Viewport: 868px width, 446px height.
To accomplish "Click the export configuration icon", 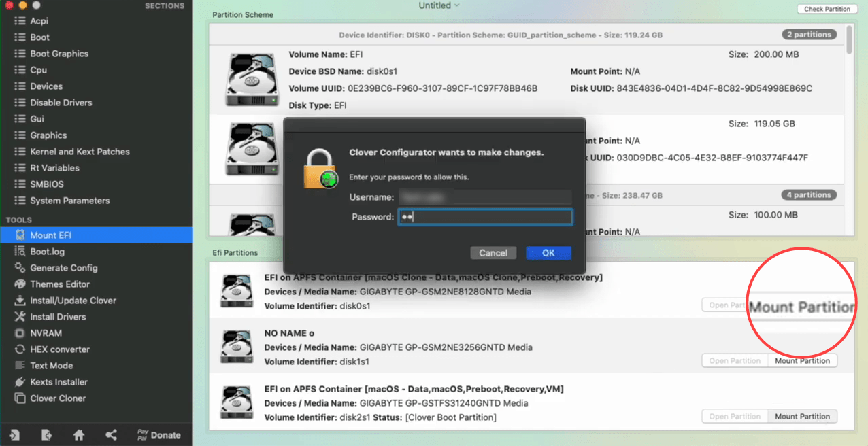I will pyautogui.click(x=46, y=435).
